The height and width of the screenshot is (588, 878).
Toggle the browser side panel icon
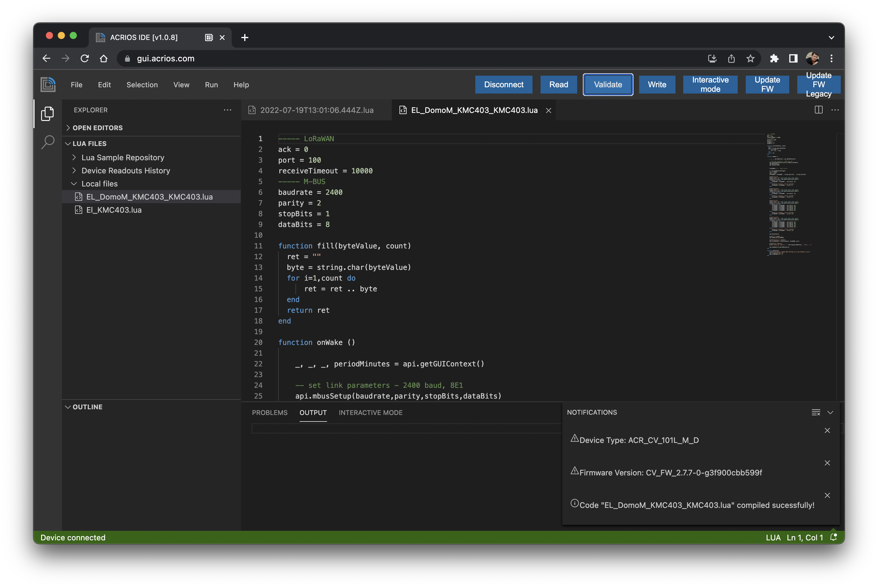793,58
